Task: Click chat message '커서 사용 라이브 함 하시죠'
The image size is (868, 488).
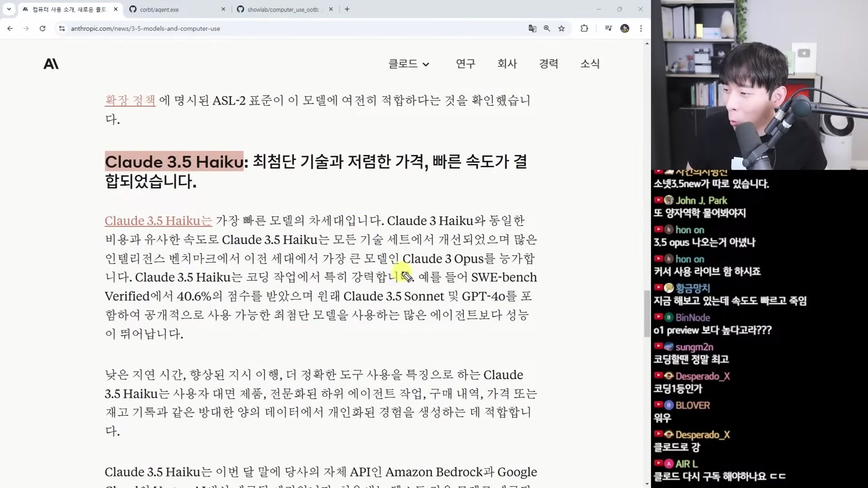Action: 707,272
